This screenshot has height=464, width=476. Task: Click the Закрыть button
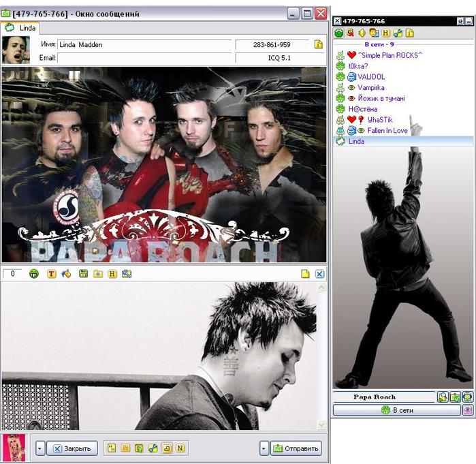[x=72, y=448]
